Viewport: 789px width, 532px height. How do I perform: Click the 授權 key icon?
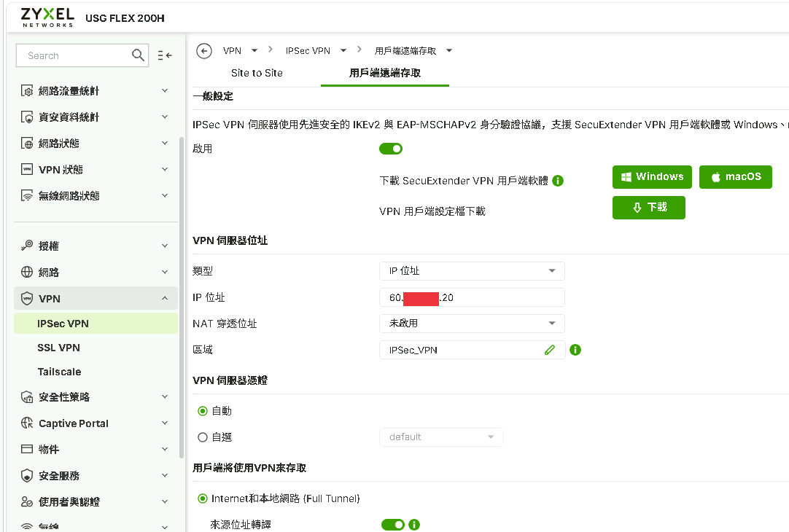[x=27, y=246]
